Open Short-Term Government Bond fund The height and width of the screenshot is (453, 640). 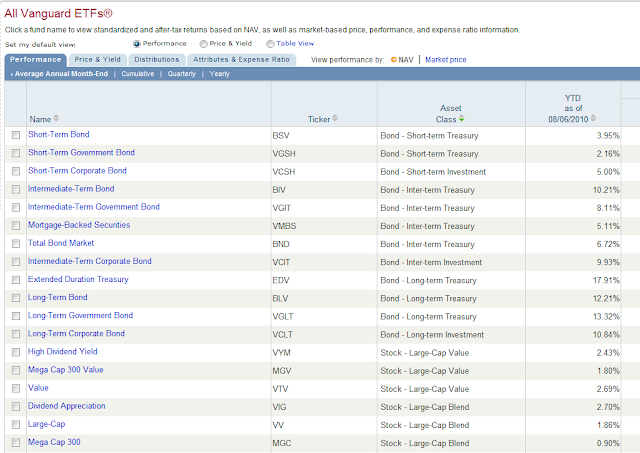point(81,153)
